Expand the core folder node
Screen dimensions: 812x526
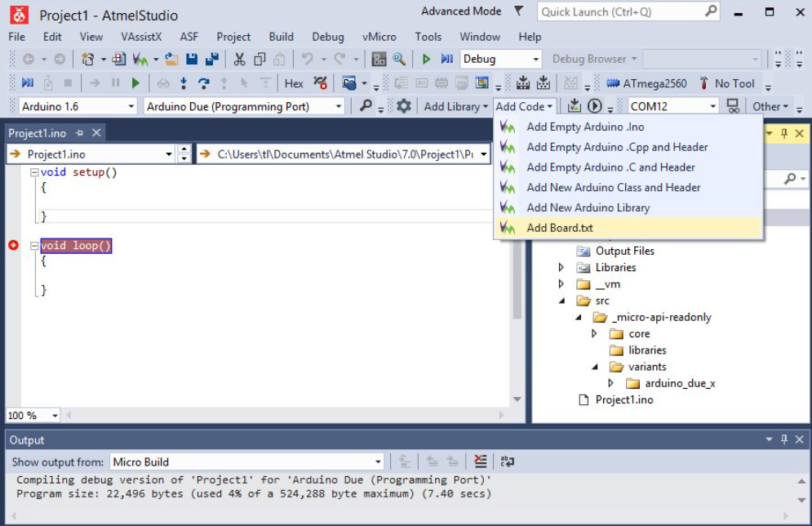594,334
